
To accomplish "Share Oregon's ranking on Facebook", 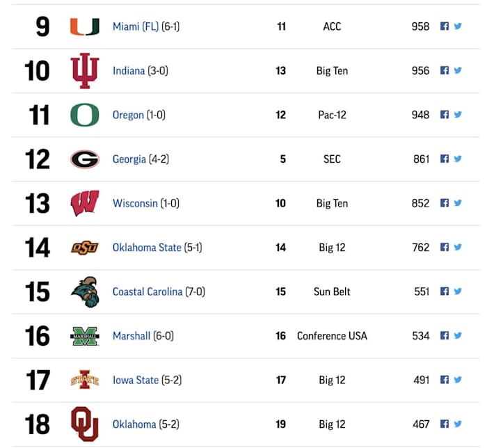I will (445, 115).
